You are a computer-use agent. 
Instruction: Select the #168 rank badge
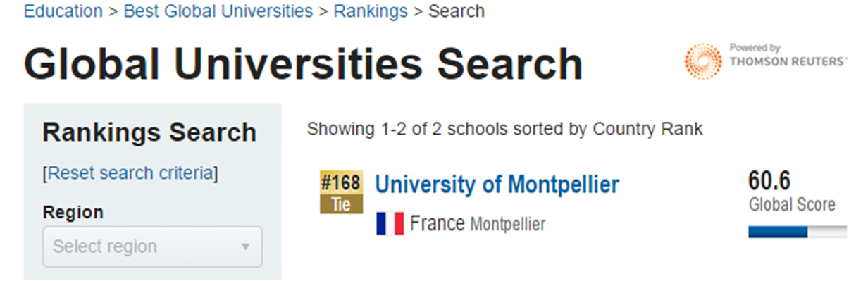tap(341, 182)
